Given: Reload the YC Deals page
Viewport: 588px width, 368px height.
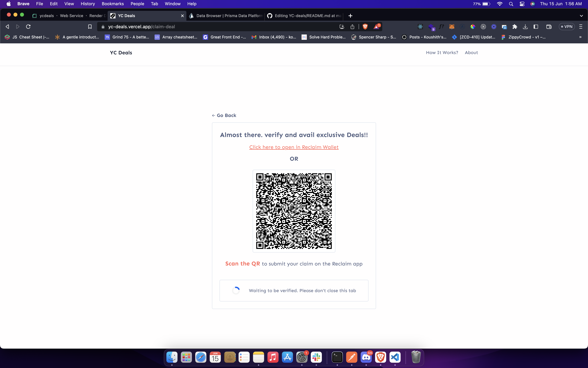Looking at the screenshot, I should pyautogui.click(x=28, y=26).
